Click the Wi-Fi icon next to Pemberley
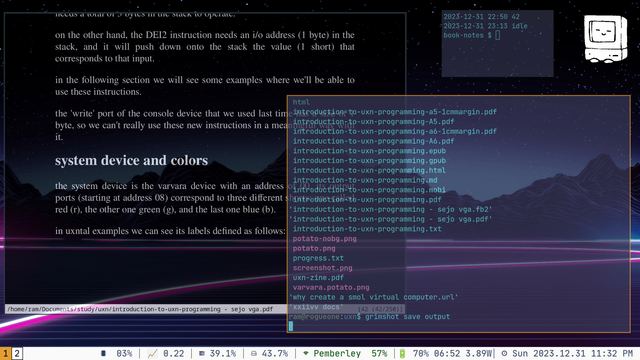 (305, 353)
